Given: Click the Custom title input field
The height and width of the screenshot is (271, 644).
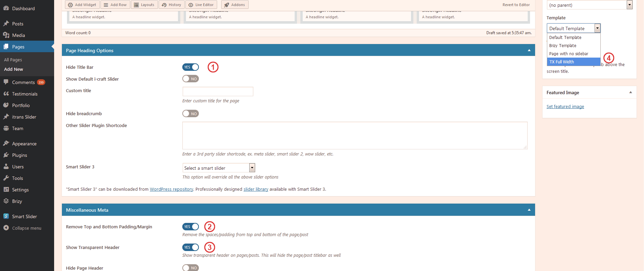Looking at the screenshot, I should [x=218, y=91].
